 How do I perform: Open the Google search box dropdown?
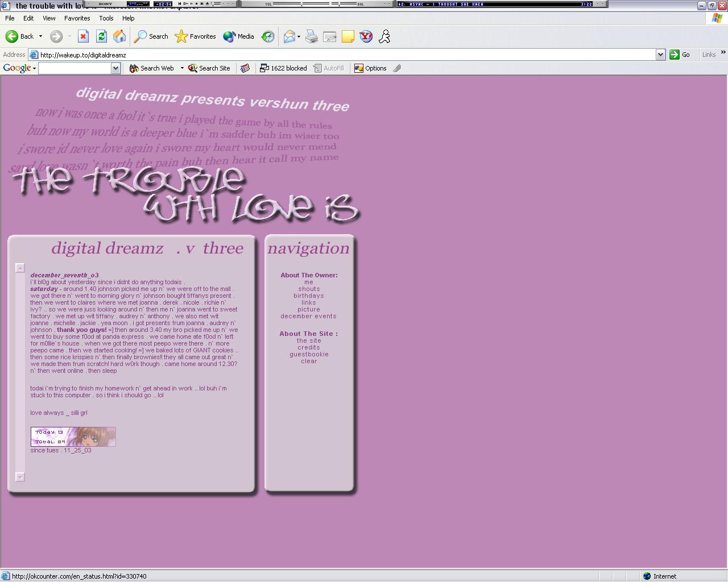click(x=115, y=68)
